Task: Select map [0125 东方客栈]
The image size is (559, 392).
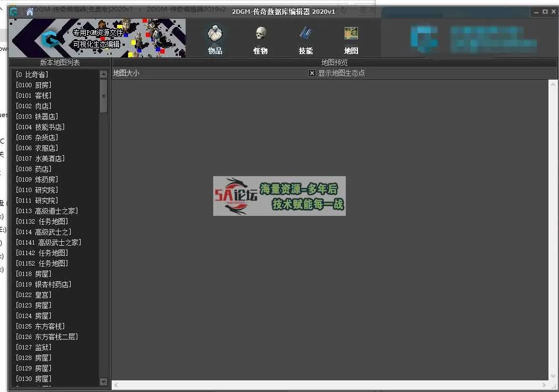Action: 40,326
